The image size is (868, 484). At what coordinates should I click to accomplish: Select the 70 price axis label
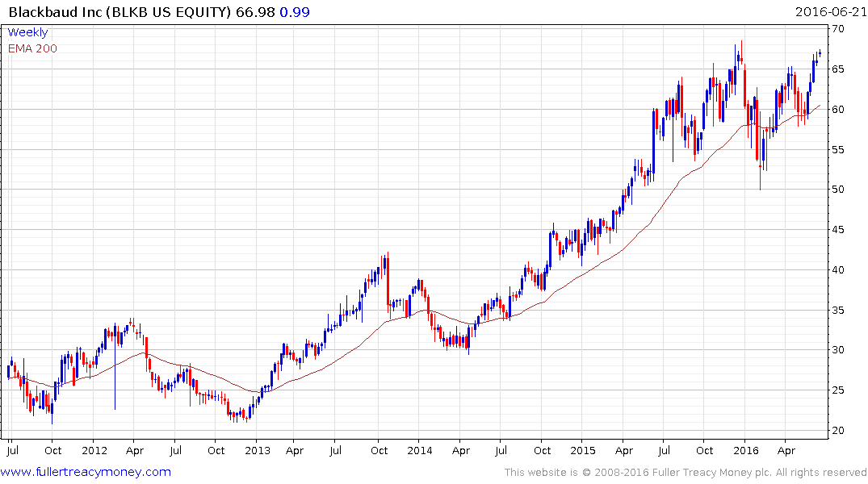click(x=839, y=29)
